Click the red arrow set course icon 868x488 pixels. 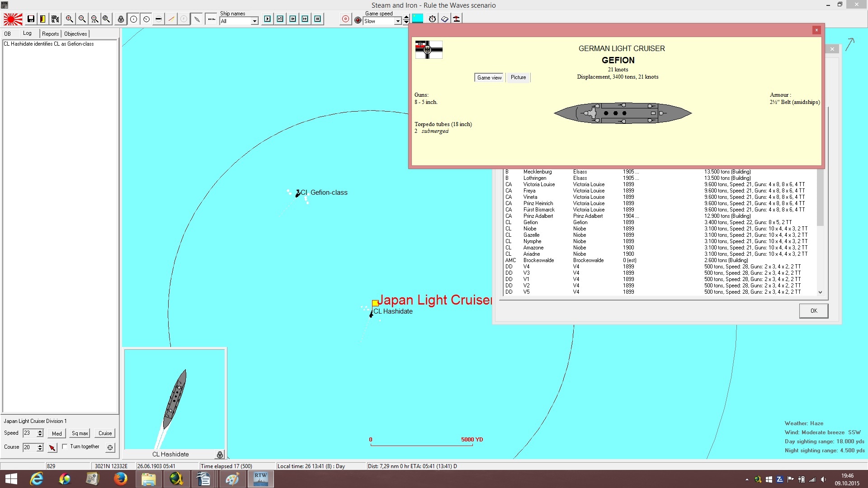click(x=52, y=447)
